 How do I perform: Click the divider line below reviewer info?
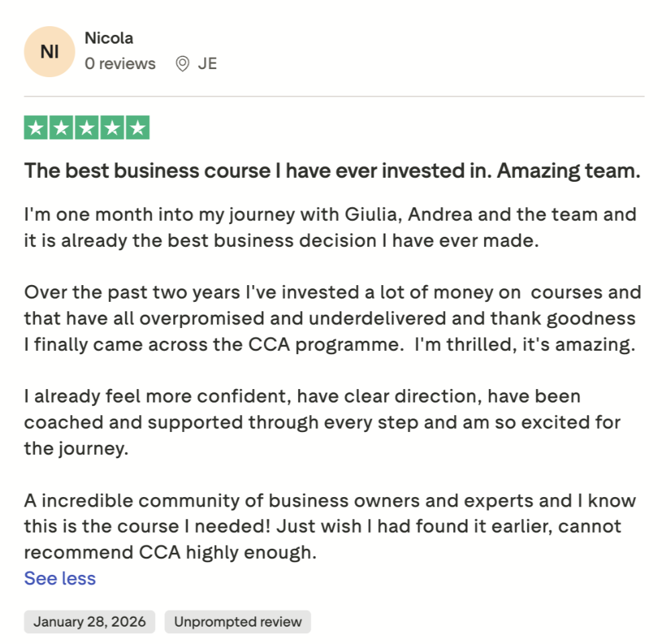[334, 97]
